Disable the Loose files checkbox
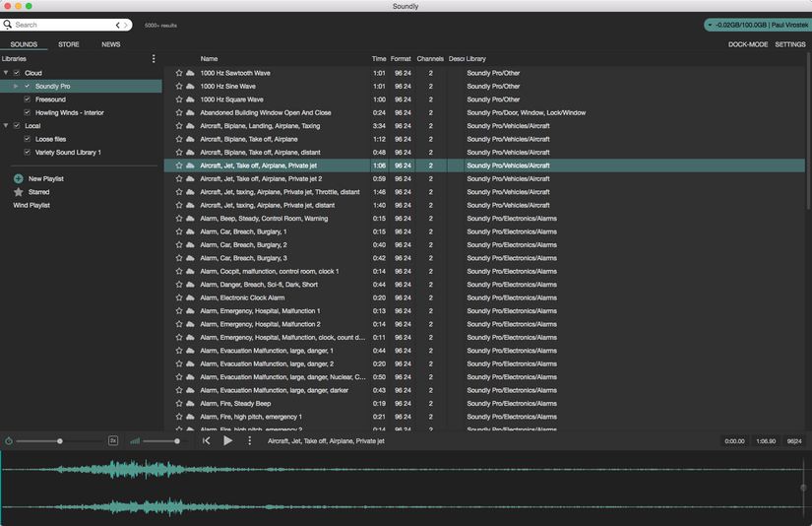The width and height of the screenshot is (812, 526). 28,139
